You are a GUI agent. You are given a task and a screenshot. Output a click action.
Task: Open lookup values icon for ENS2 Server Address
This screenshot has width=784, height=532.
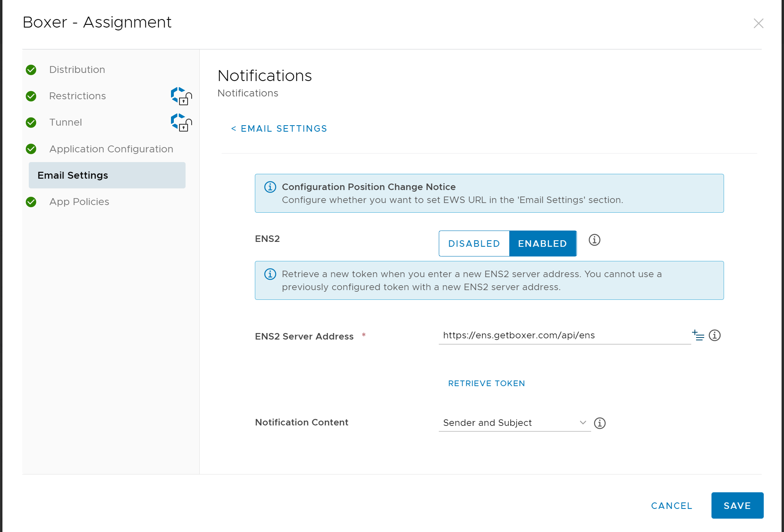coord(698,335)
